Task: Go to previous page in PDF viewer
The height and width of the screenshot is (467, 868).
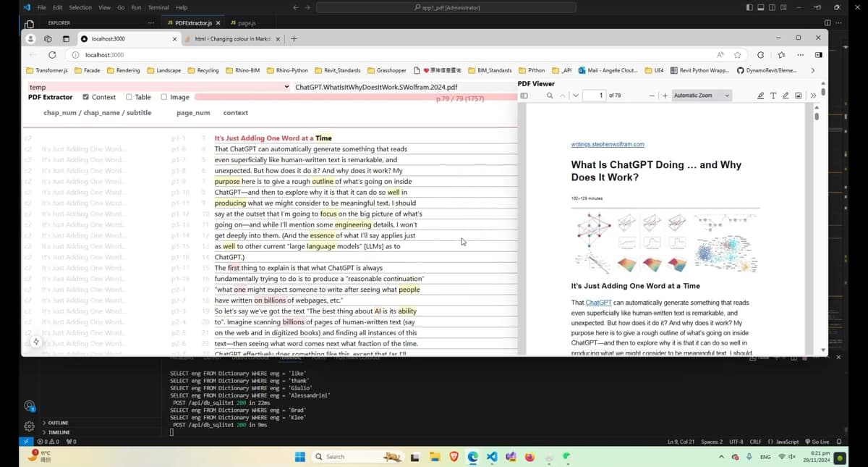Action: pos(563,96)
